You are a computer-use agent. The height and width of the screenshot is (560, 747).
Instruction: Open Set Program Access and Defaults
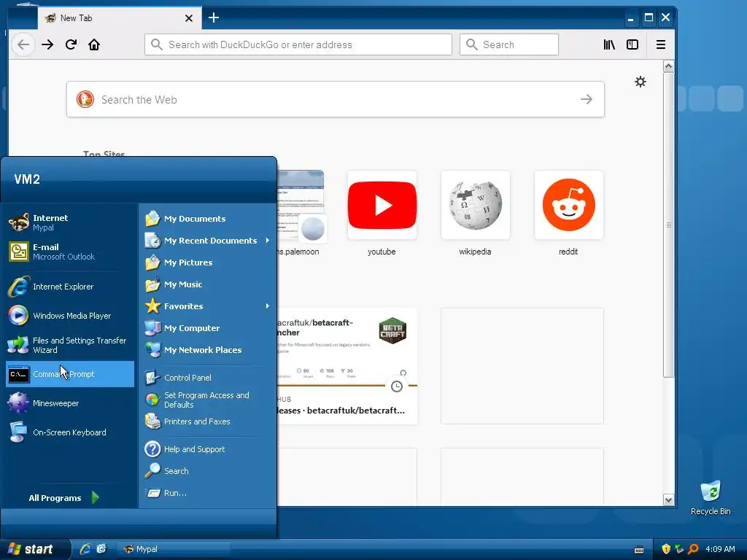pos(207,400)
